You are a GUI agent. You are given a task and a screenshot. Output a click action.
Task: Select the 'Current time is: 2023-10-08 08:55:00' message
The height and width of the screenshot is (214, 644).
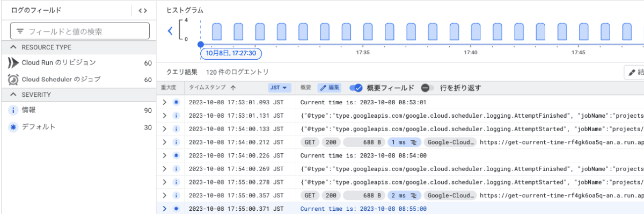tap(363, 209)
